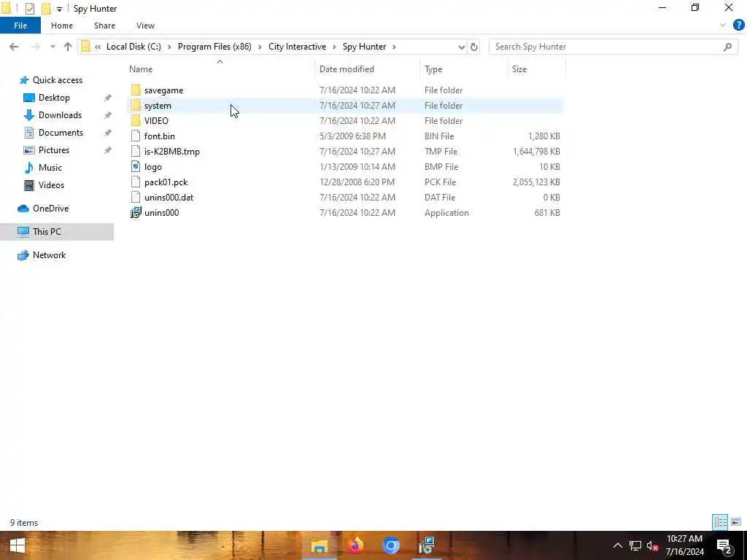Expand breadcrumb chevron after Spy Hunter
The image size is (747, 560).
pos(394,47)
